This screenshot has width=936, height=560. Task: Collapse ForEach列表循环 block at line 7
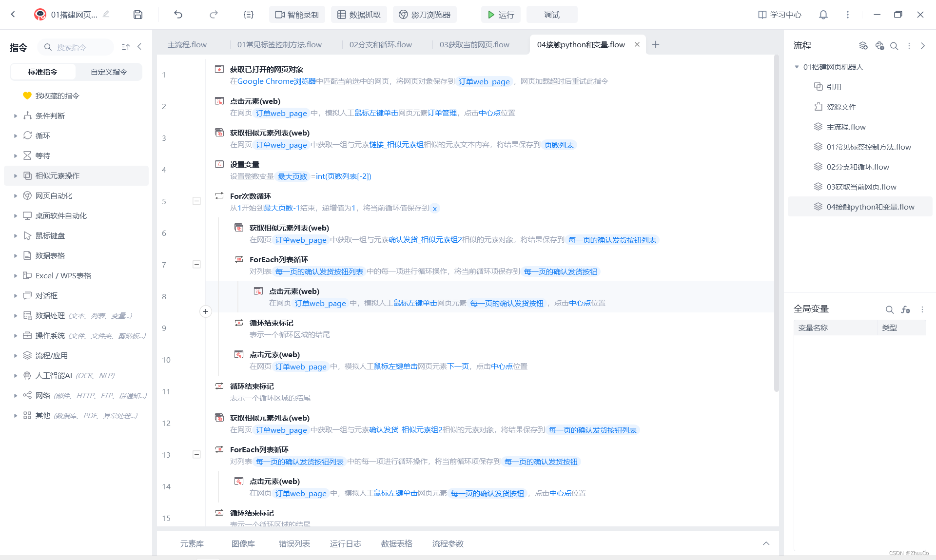pyautogui.click(x=196, y=264)
